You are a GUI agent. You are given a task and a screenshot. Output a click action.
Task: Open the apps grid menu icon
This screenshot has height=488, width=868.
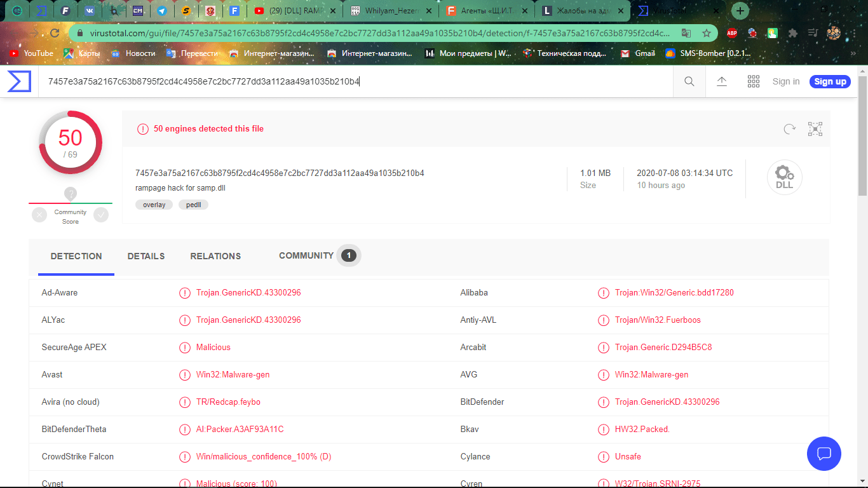[754, 81]
